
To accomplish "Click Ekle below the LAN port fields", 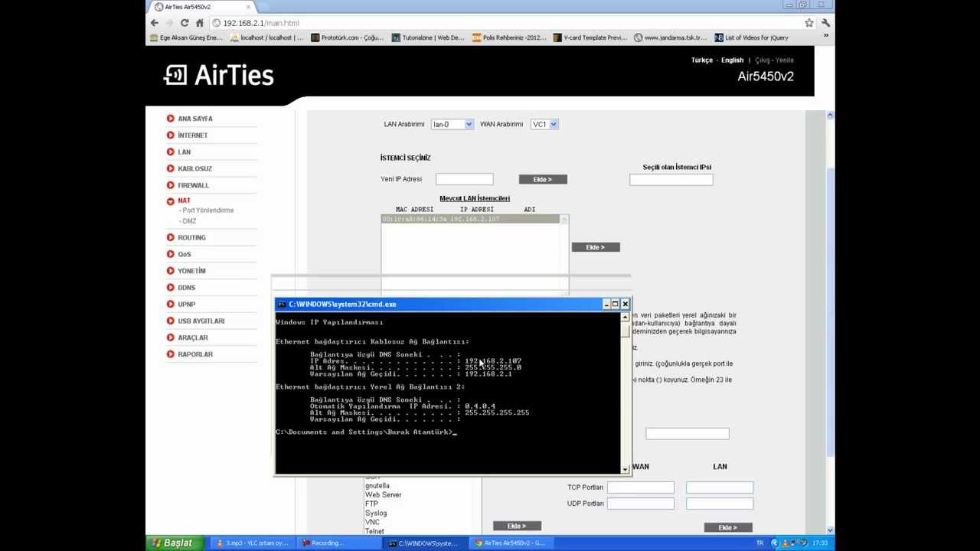I will 728,527.
